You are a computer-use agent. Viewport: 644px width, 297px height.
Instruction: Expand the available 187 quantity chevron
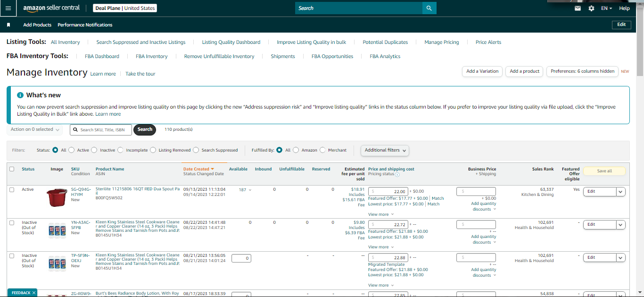click(250, 190)
